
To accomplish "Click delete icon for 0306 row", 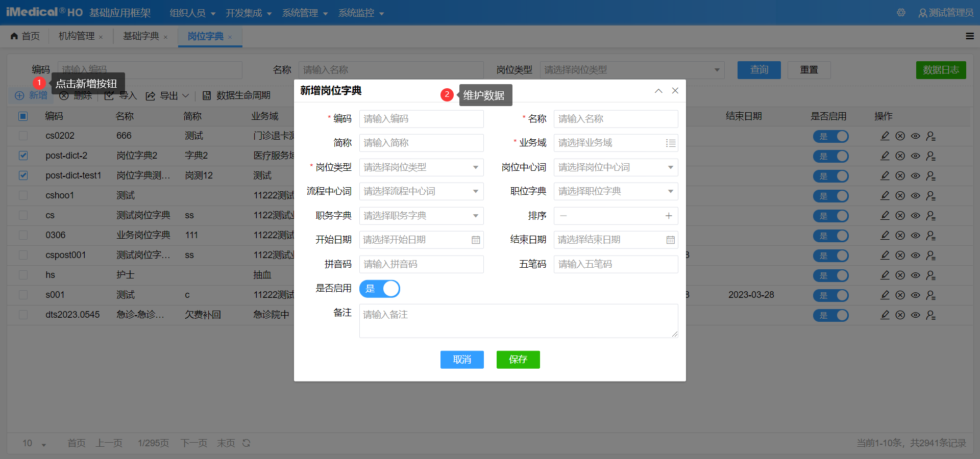I will tap(900, 236).
